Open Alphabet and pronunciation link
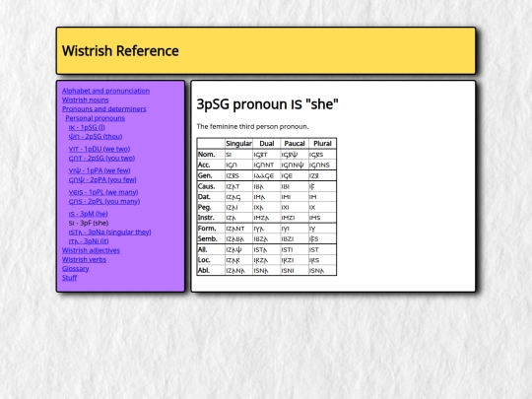The image size is (532, 399). [x=105, y=91]
